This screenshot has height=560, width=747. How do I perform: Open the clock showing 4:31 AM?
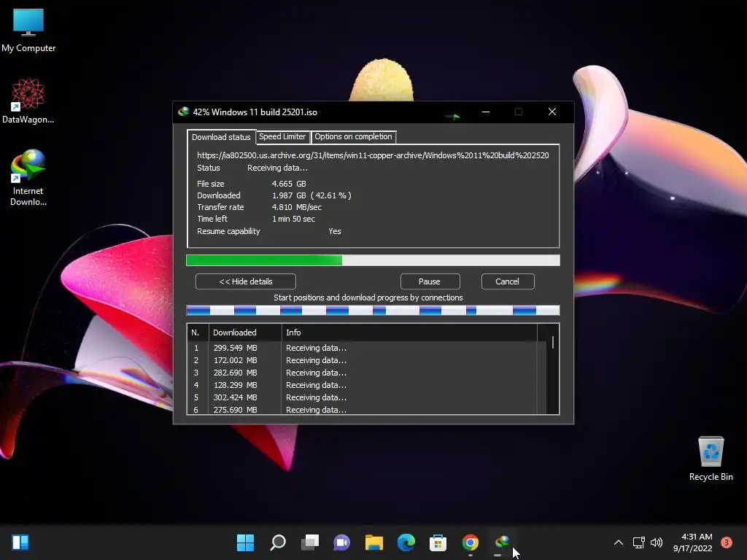tap(693, 542)
